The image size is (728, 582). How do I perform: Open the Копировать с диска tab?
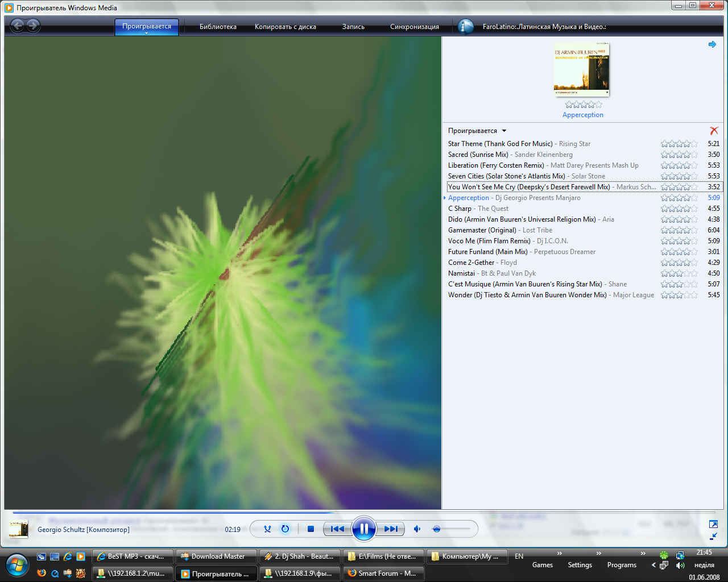286,27
